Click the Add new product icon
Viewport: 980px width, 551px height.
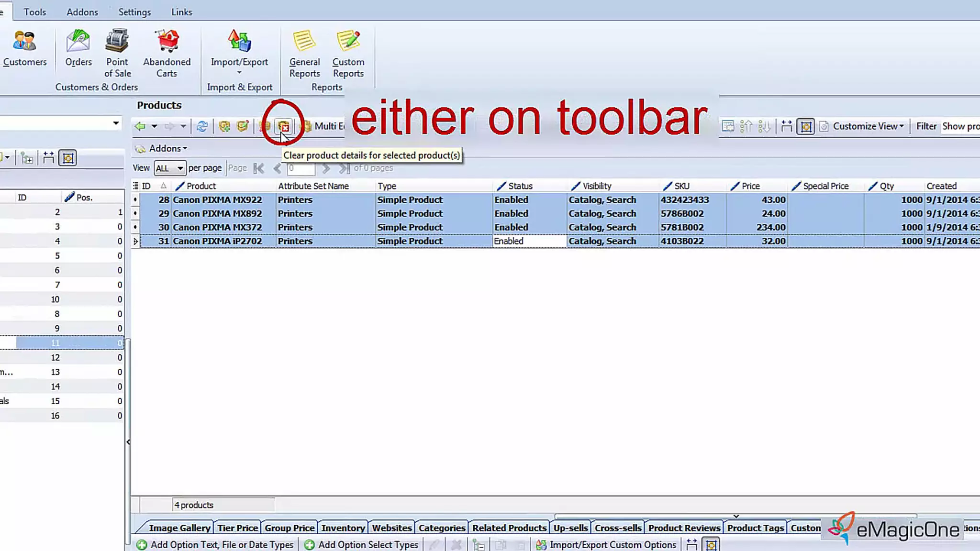click(x=224, y=126)
